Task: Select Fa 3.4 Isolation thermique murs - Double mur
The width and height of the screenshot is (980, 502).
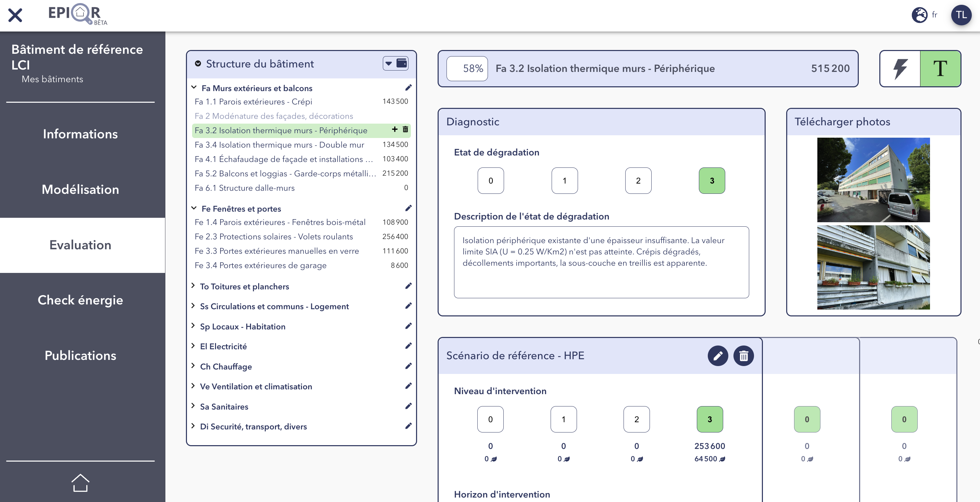Action: 301,145
